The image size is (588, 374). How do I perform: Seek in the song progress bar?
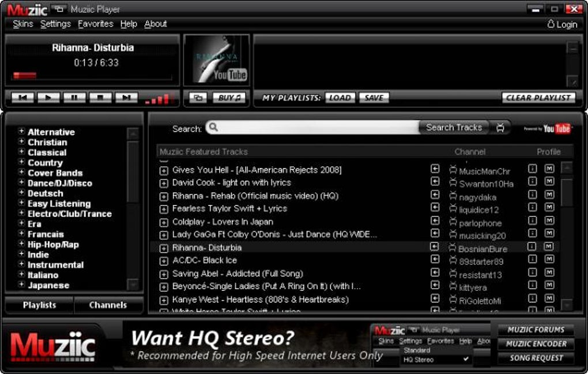point(93,76)
